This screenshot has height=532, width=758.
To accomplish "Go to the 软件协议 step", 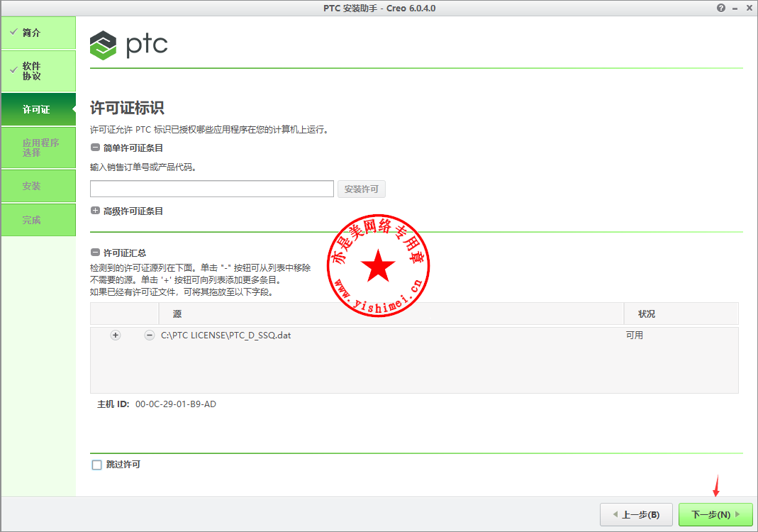I will pyautogui.click(x=39, y=71).
